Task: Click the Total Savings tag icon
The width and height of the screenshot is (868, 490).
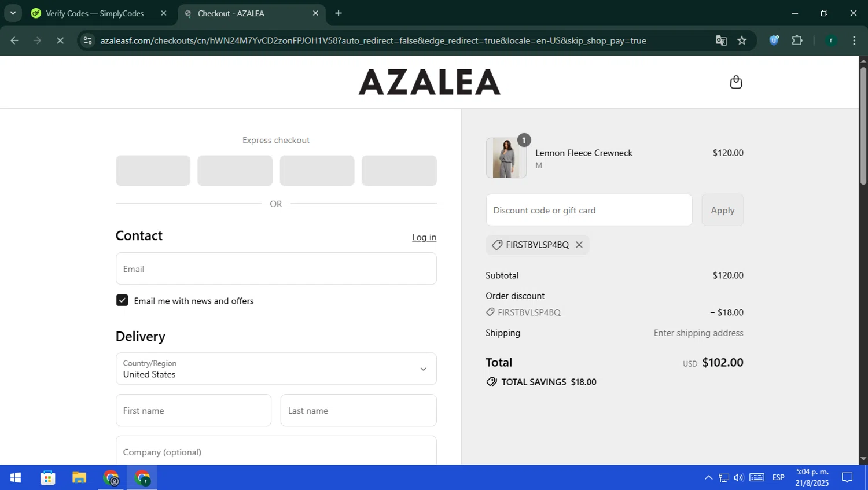Action: (x=491, y=382)
